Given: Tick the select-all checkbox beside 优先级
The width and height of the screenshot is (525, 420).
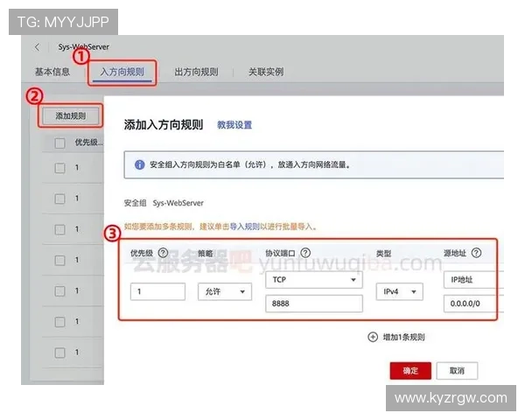Looking at the screenshot, I should [x=59, y=143].
